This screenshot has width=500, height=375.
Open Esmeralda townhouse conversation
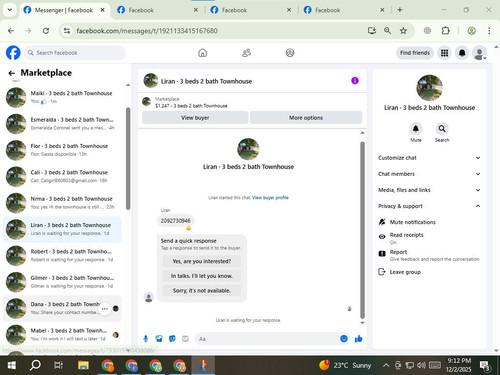click(x=62, y=124)
